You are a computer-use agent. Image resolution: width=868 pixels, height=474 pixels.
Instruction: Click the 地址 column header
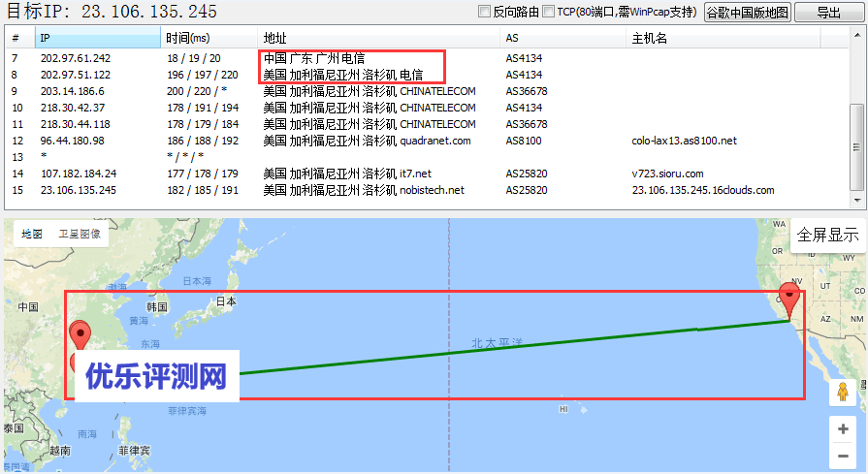tap(378, 38)
